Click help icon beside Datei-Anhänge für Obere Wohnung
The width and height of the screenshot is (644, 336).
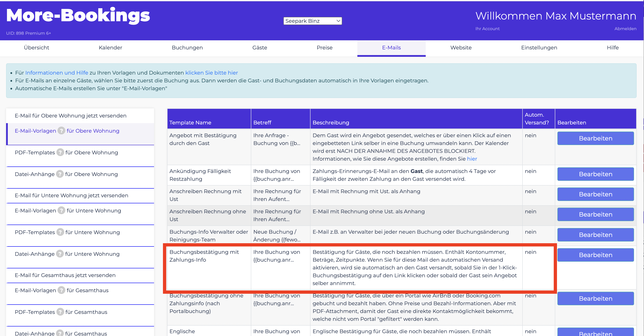point(60,174)
